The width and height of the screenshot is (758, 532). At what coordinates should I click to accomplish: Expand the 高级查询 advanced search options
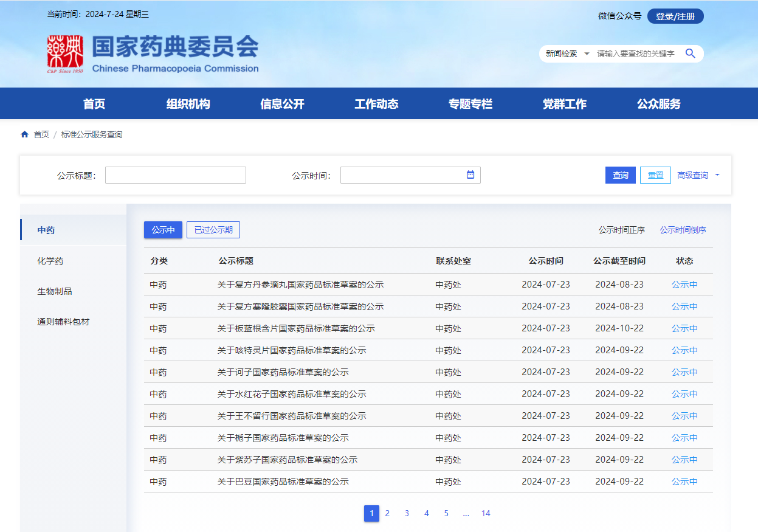pyautogui.click(x=695, y=174)
